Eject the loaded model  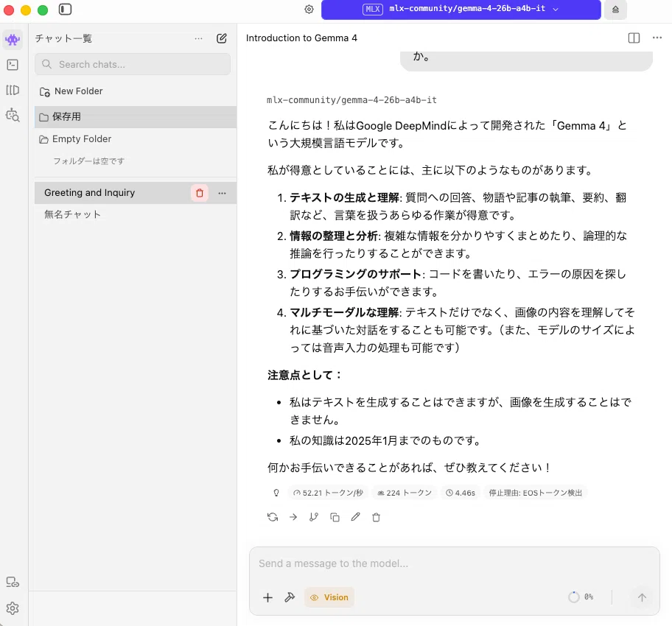coord(615,10)
